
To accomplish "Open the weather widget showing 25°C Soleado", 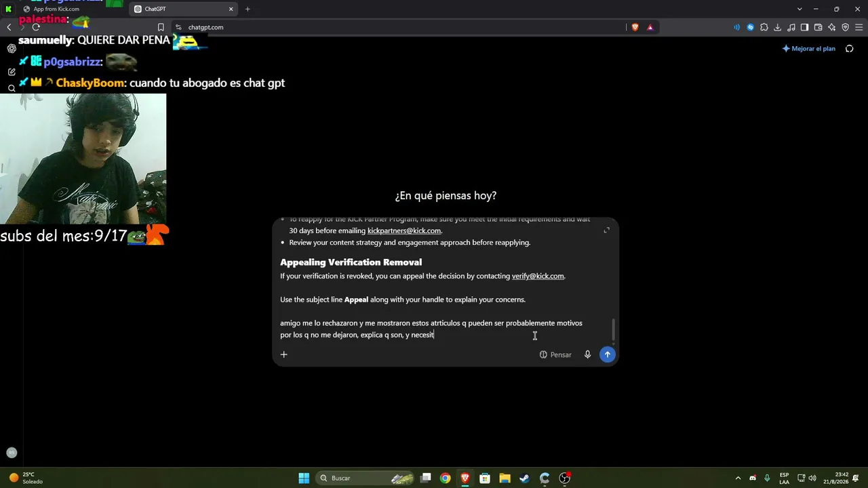I will point(26,478).
